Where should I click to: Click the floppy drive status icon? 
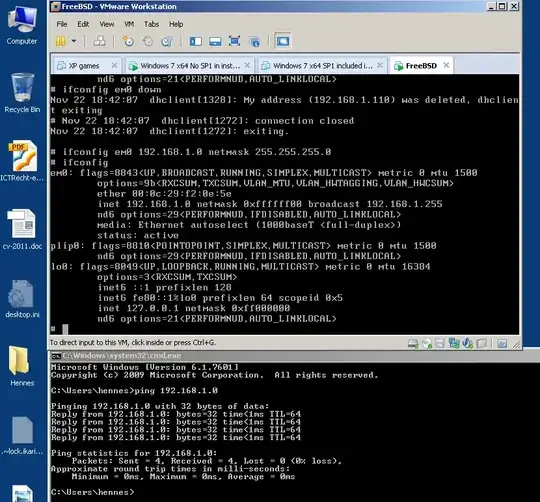point(440,343)
